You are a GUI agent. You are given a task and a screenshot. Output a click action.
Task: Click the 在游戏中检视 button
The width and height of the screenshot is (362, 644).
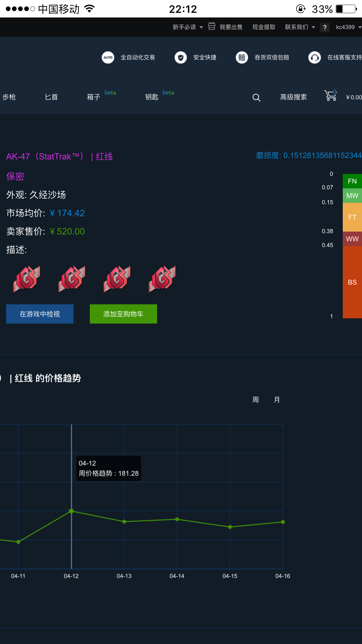40,314
